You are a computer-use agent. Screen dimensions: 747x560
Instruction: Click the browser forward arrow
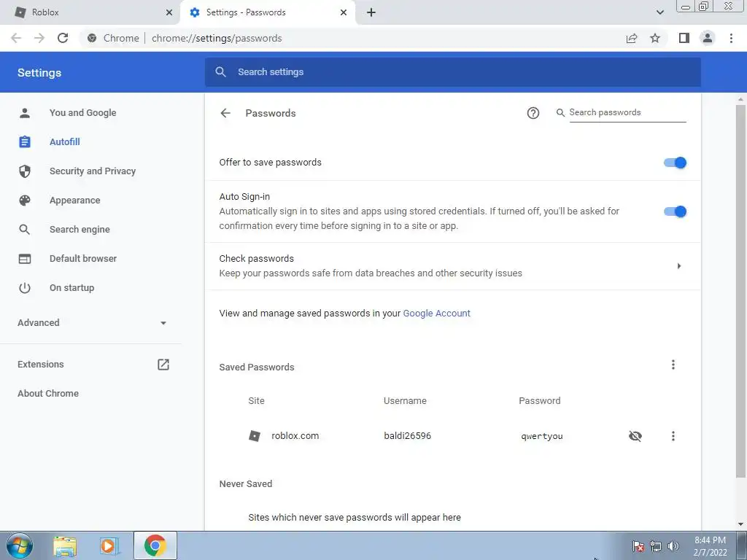39,38
